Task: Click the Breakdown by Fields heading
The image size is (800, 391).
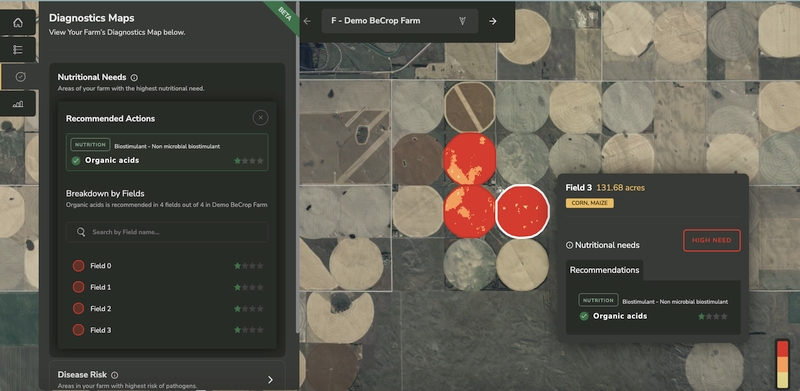Action: click(x=105, y=194)
